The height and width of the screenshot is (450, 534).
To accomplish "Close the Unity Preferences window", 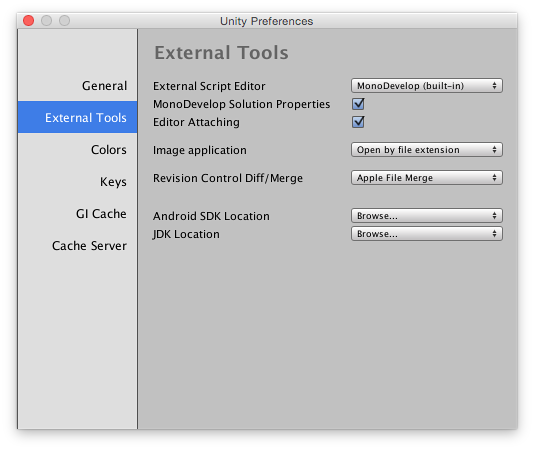I will tap(29, 21).
